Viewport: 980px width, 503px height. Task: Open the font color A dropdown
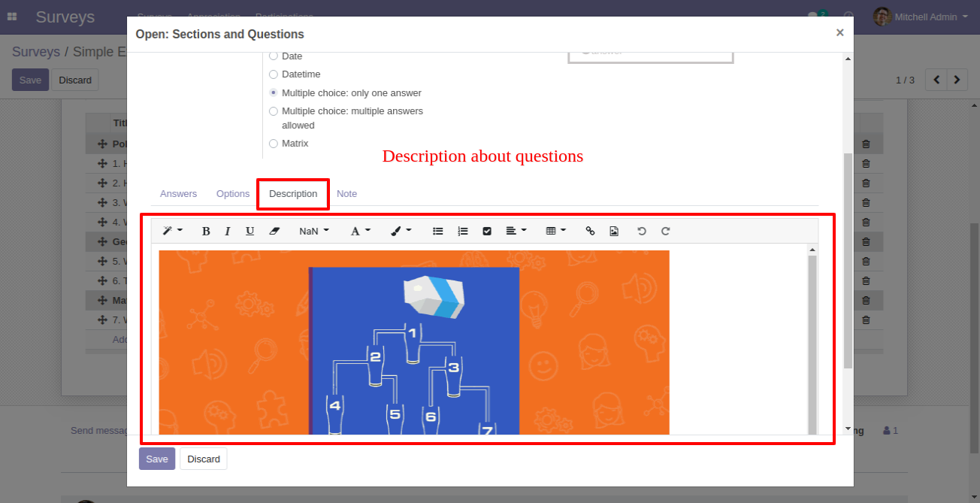coord(361,231)
